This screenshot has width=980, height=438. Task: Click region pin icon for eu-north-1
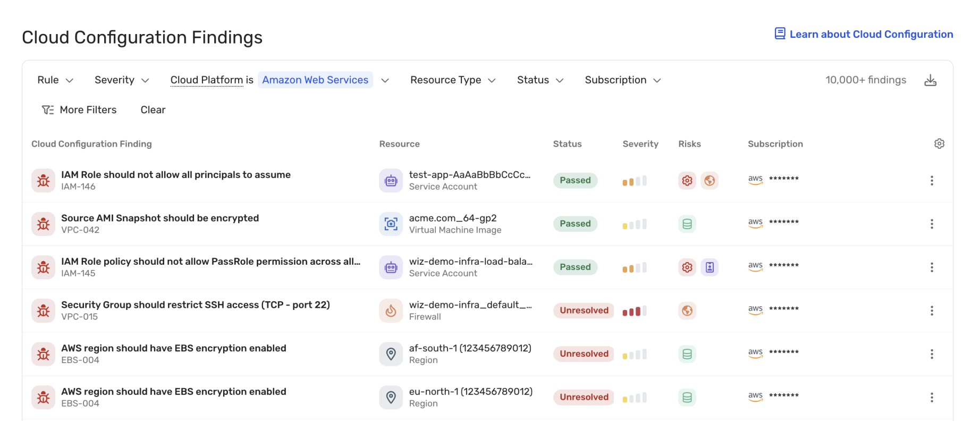coord(391,397)
